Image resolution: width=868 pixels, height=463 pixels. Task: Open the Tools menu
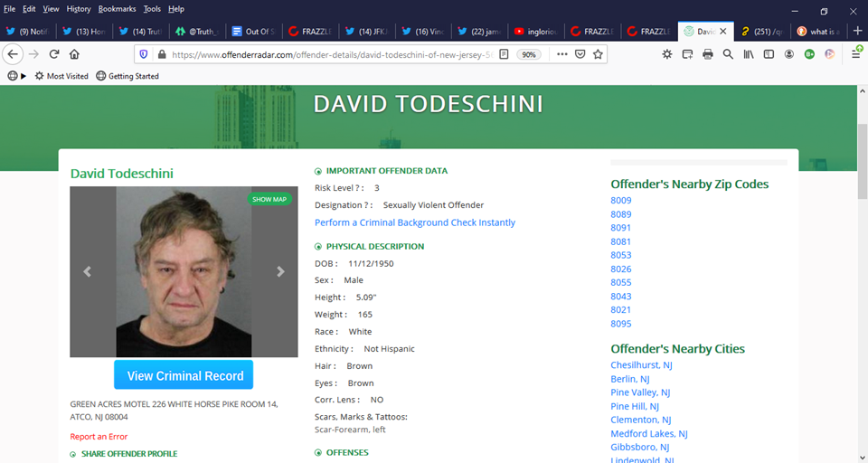[x=152, y=9]
